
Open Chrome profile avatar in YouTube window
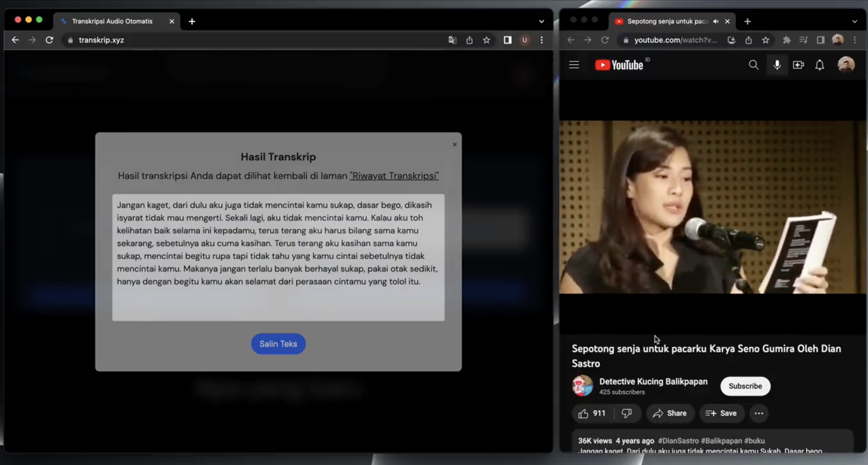pos(838,40)
